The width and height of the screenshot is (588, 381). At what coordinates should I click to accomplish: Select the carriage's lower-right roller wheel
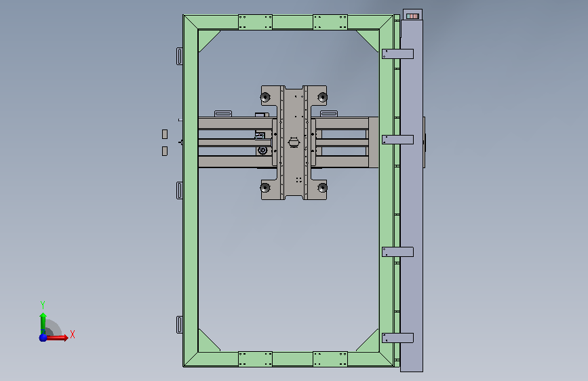[x=322, y=188]
